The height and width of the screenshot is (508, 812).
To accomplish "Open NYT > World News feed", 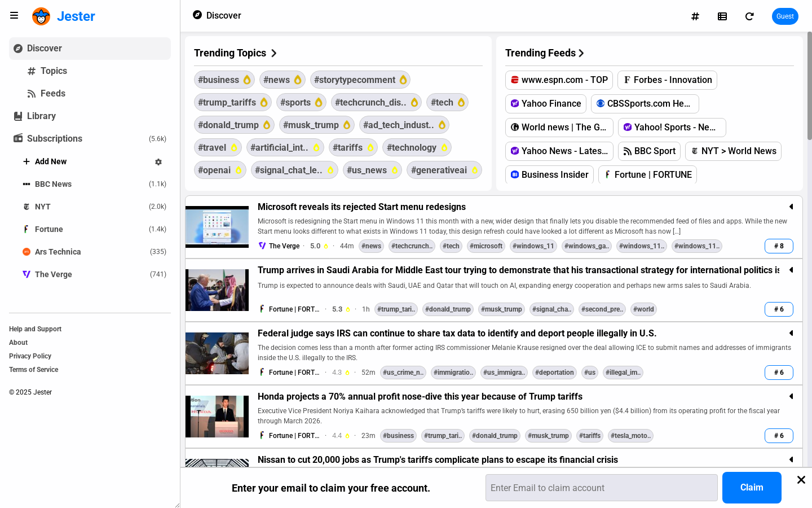I will click(733, 151).
